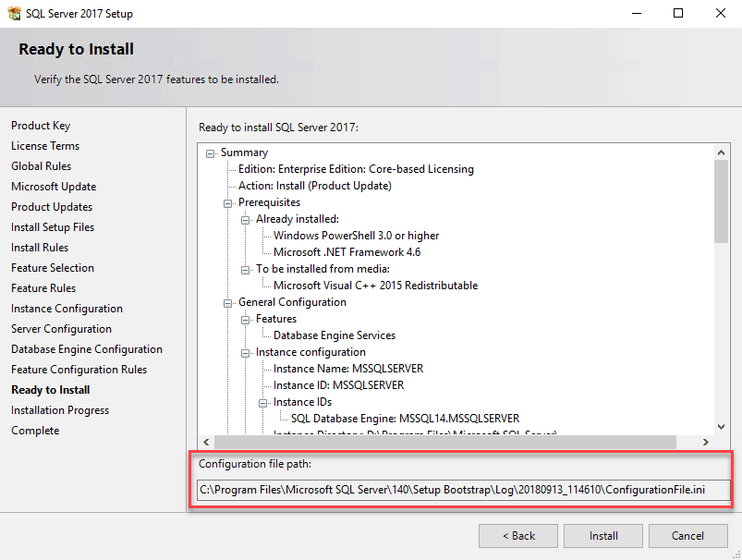Click the vertical scrollbar thumb
742x560 pixels.
721,201
